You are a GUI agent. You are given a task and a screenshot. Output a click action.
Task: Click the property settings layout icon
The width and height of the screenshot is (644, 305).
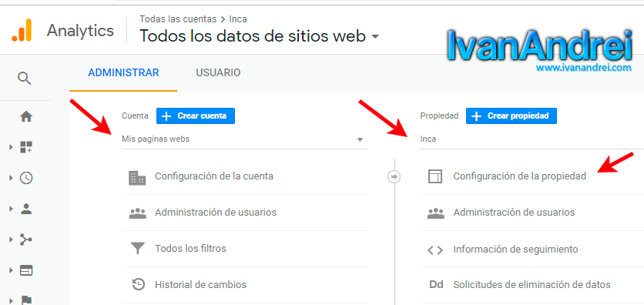(435, 176)
